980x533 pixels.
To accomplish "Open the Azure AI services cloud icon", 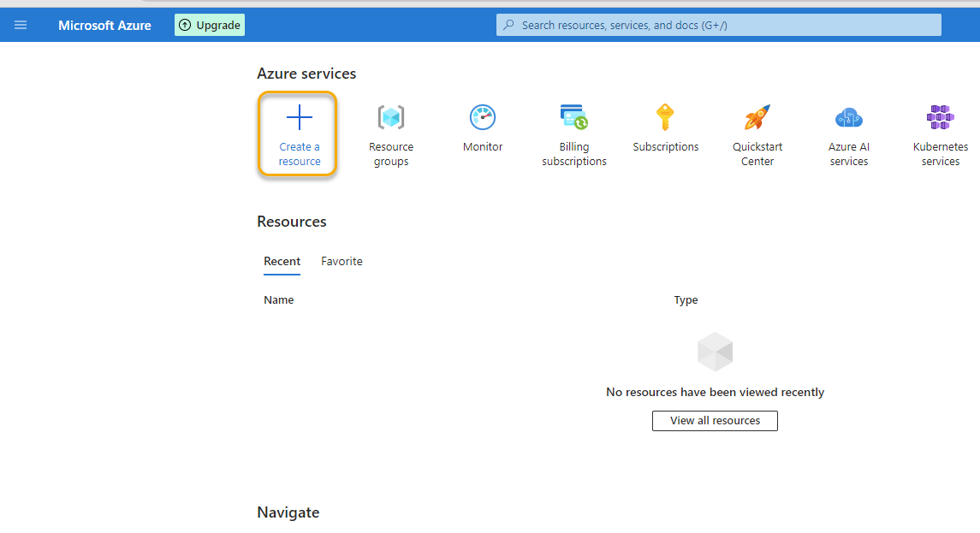I will pyautogui.click(x=849, y=117).
